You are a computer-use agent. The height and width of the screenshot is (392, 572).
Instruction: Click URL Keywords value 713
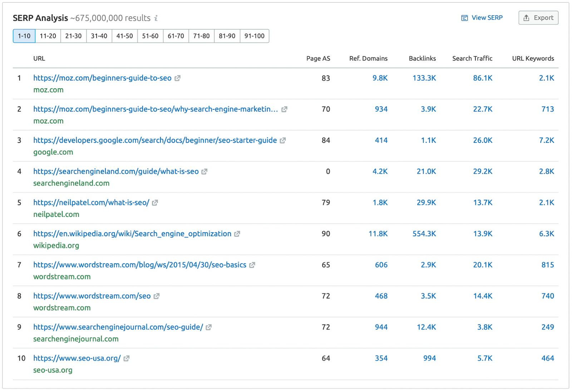pyautogui.click(x=548, y=109)
